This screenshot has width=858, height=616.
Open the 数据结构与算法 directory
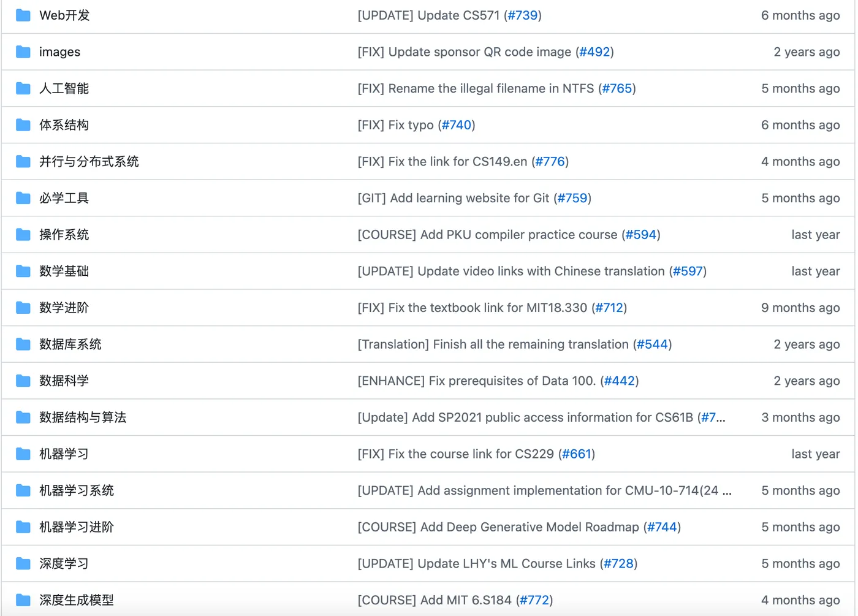coord(83,417)
